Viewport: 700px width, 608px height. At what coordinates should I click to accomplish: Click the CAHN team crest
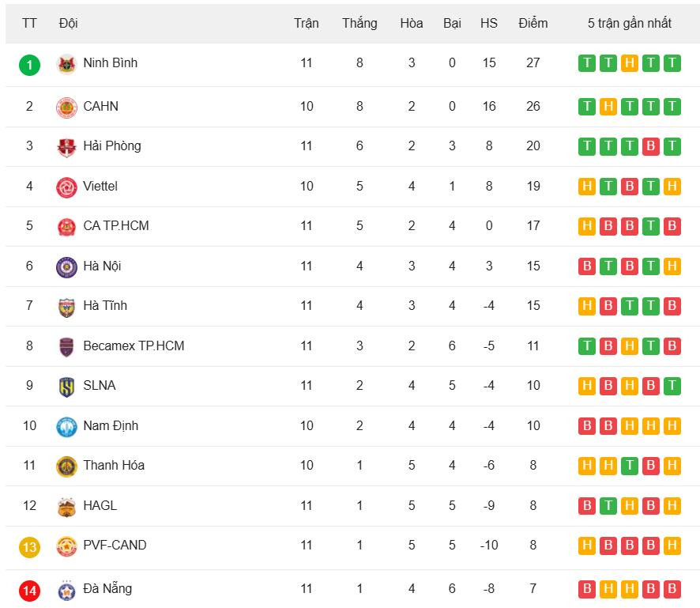pyautogui.click(x=66, y=107)
